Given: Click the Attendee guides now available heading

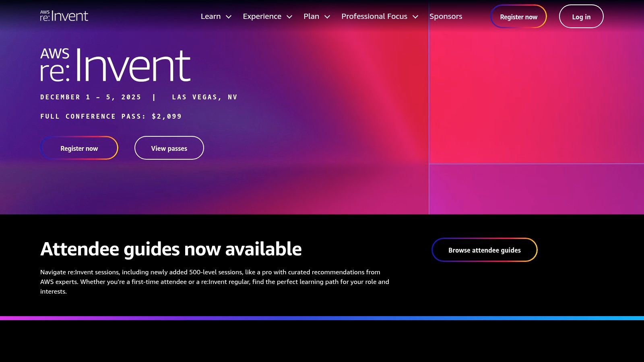Looking at the screenshot, I should [171, 249].
